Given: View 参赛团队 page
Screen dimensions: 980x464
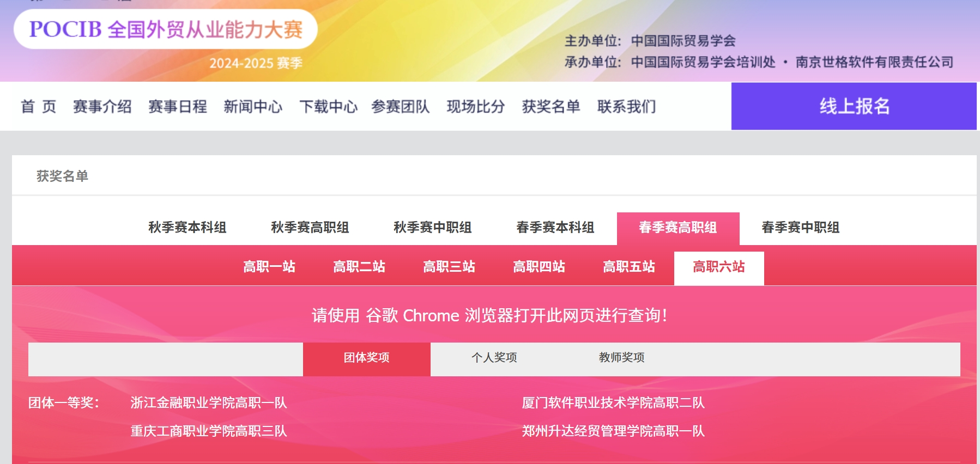Looking at the screenshot, I should (401, 107).
